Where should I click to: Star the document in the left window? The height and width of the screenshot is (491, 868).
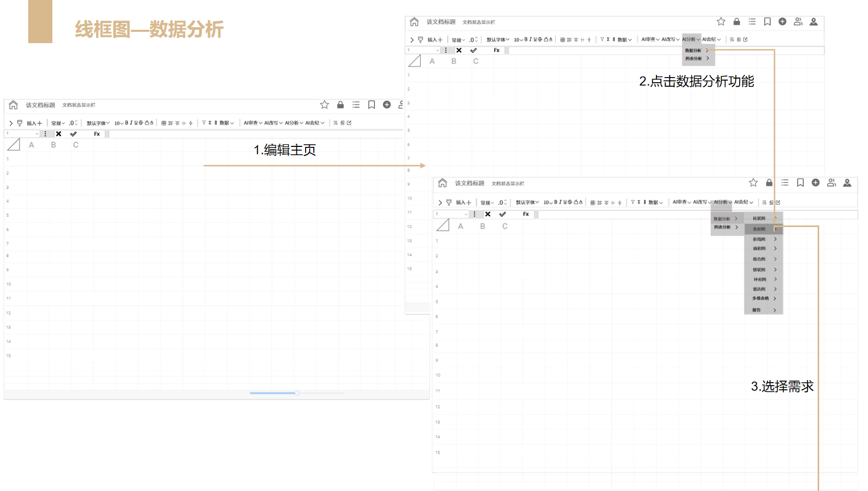325,105
